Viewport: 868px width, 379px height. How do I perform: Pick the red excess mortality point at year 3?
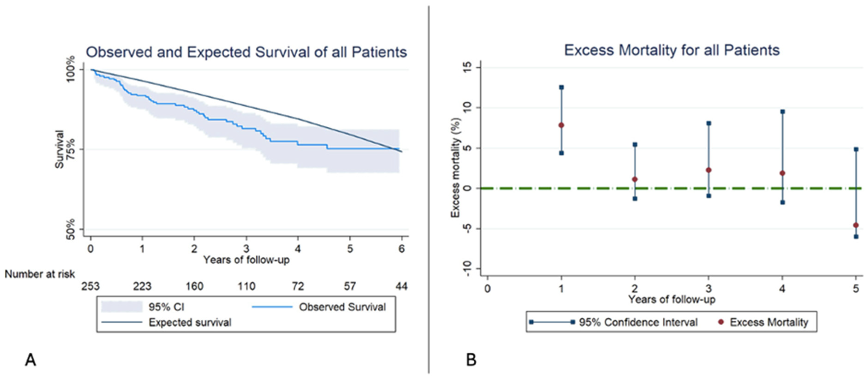pos(709,170)
